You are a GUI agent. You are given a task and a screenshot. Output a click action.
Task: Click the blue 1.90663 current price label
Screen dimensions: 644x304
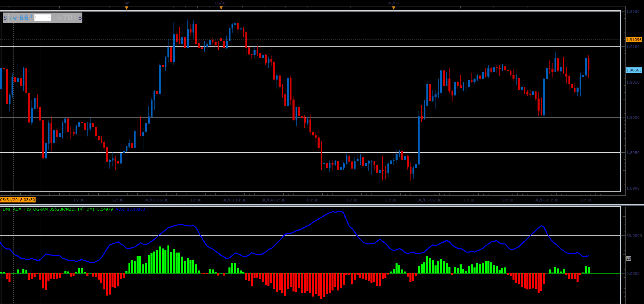(634, 70)
